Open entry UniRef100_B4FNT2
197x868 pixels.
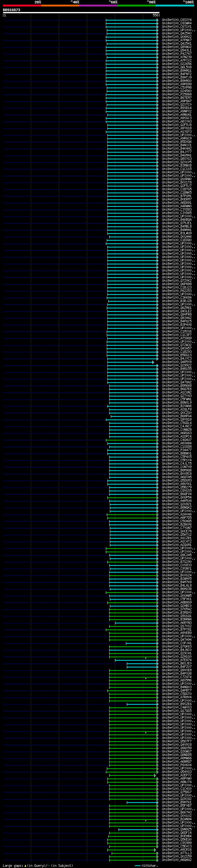[176, 74]
